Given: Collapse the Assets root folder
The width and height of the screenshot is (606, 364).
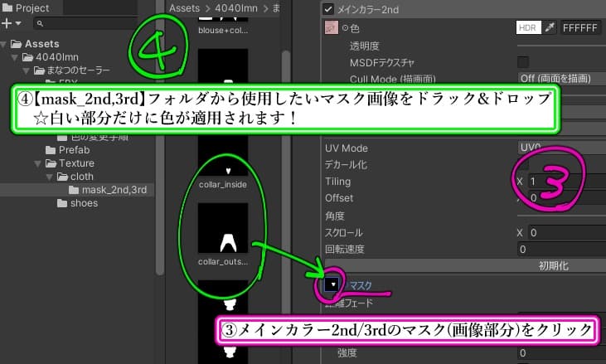Looking at the screenshot, I should click(x=4, y=44).
